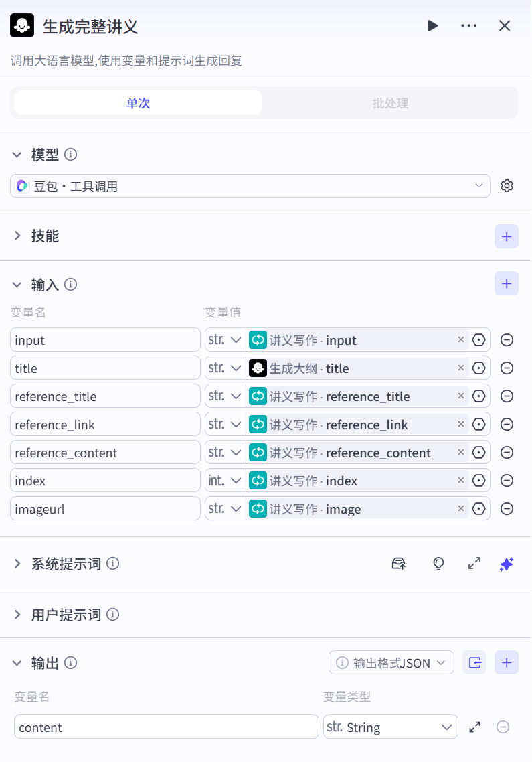Click the AI optimize sparkle icon for system prompt

point(506,564)
